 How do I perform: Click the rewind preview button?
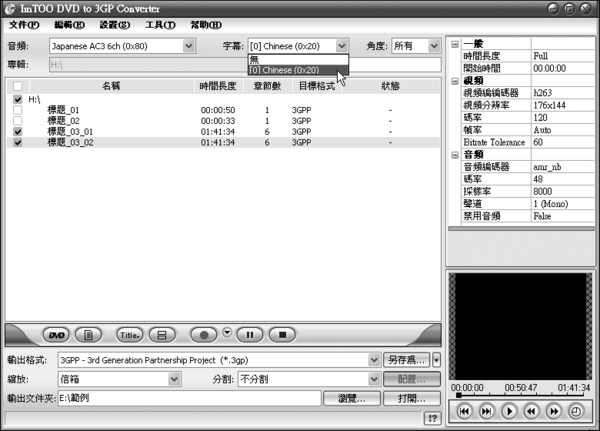coord(531,411)
